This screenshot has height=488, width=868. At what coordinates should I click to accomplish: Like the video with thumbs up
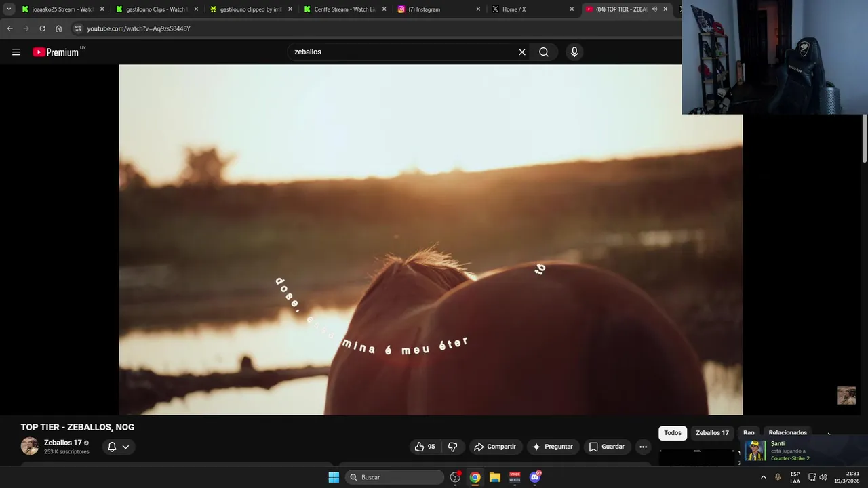click(425, 447)
